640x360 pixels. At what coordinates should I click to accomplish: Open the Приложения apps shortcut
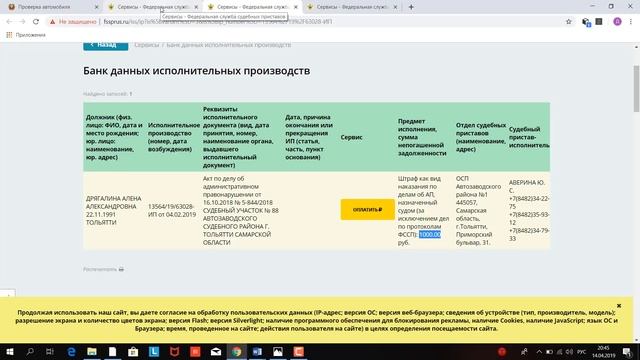(x=26, y=35)
